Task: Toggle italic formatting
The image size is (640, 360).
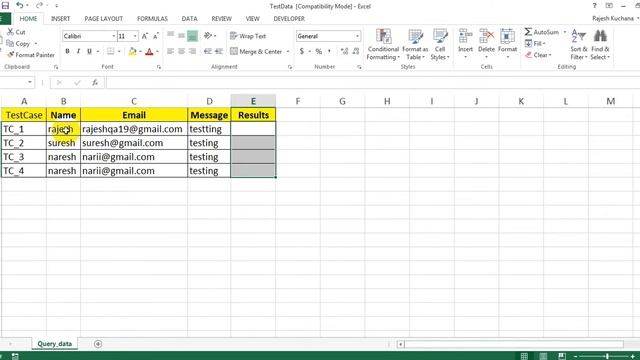Action: coord(78,51)
